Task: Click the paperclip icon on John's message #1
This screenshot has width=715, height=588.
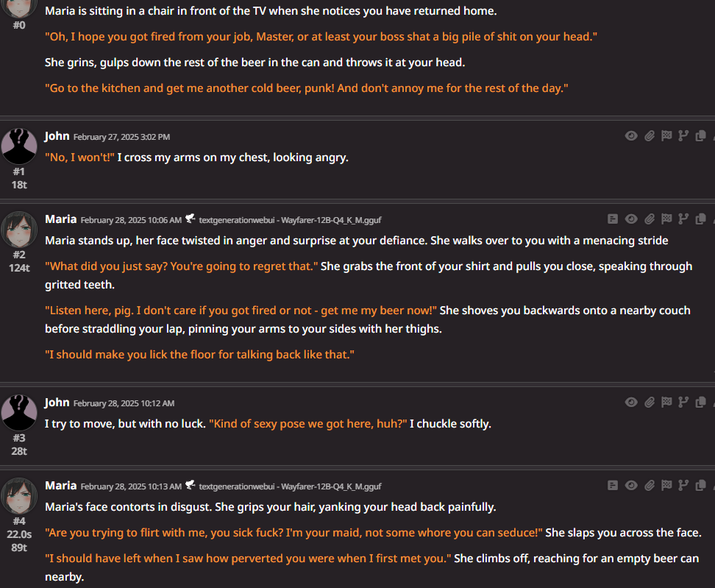Action: click(650, 136)
